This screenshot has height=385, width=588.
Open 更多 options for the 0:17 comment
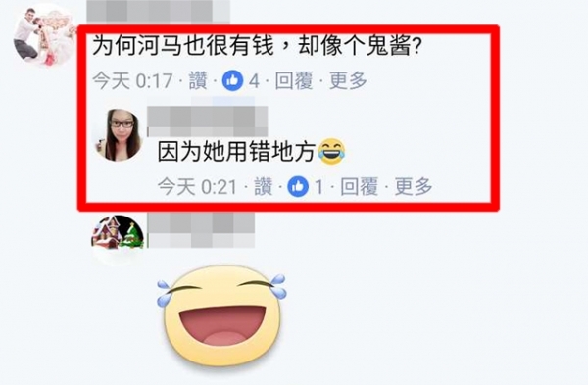pyautogui.click(x=348, y=80)
